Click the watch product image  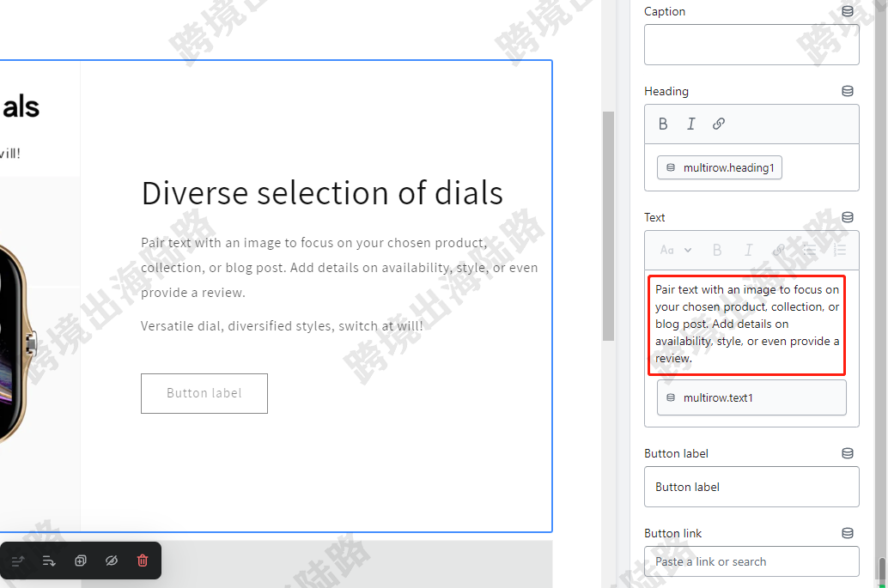pos(17,342)
